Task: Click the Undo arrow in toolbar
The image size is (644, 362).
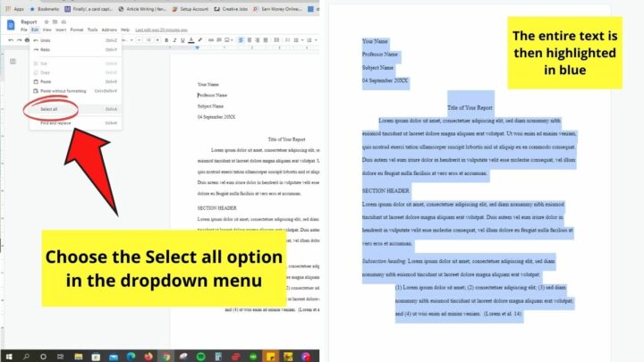Action: (11, 40)
